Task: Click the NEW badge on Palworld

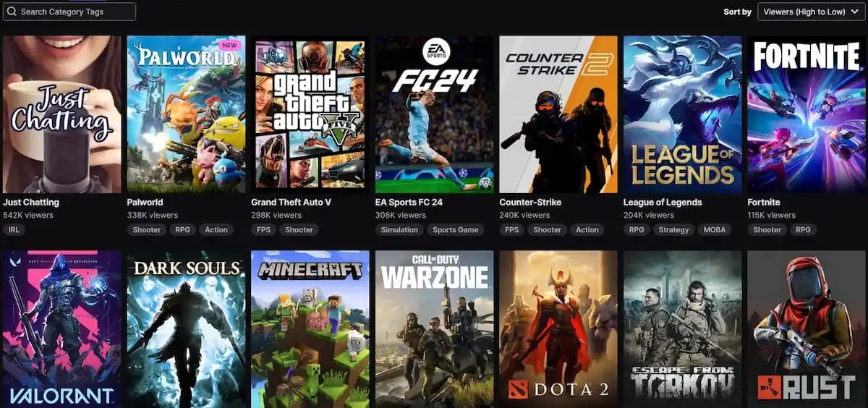Action: pyautogui.click(x=230, y=45)
